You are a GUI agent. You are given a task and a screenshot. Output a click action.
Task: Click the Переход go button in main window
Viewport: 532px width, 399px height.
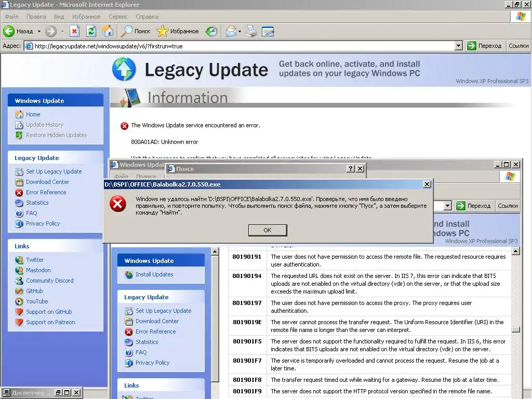(485, 46)
